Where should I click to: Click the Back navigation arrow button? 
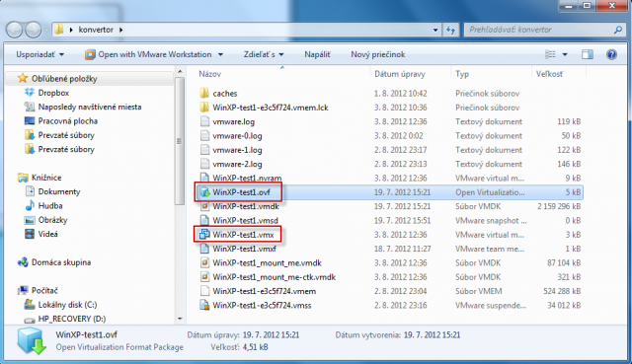14,30
